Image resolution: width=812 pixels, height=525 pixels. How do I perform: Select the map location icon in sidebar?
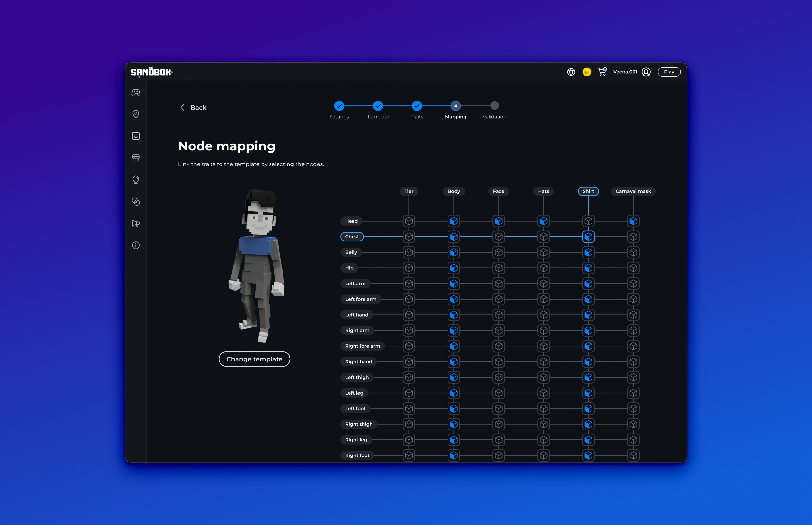(x=136, y=114)
